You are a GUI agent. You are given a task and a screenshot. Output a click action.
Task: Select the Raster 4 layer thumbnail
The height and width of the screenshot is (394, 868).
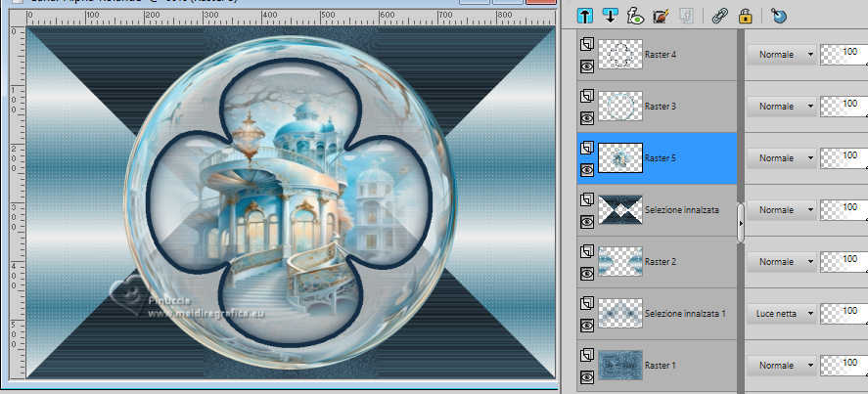[x=620, y=54]
